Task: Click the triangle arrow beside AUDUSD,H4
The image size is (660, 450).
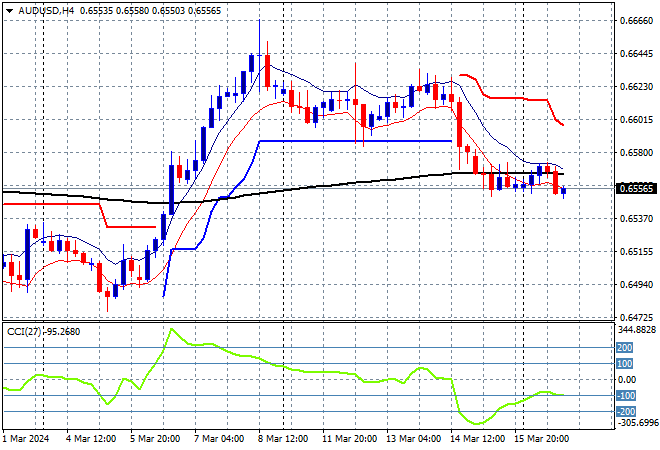Action: [8, 9]
